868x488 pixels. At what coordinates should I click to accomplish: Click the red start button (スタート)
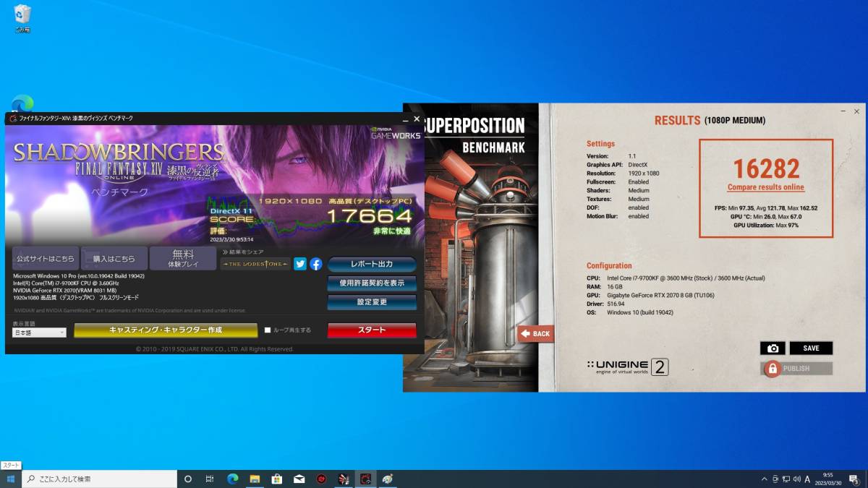(x=372, y=330)
